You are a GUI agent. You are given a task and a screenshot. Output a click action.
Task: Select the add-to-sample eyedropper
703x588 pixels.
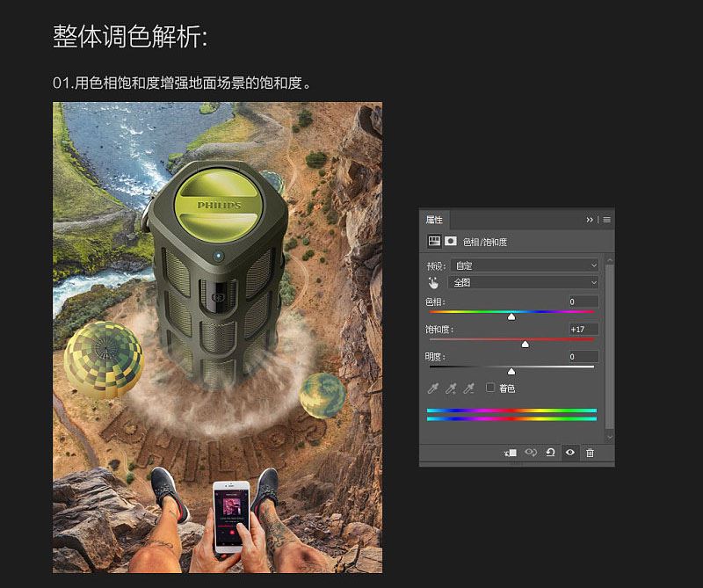[x=452, y=387]
